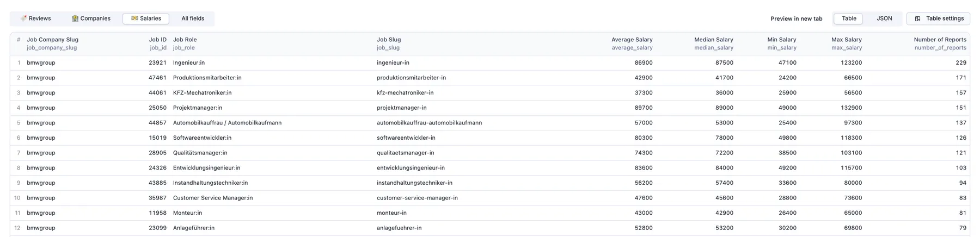Click average salary value 86900

pos(644,63)
